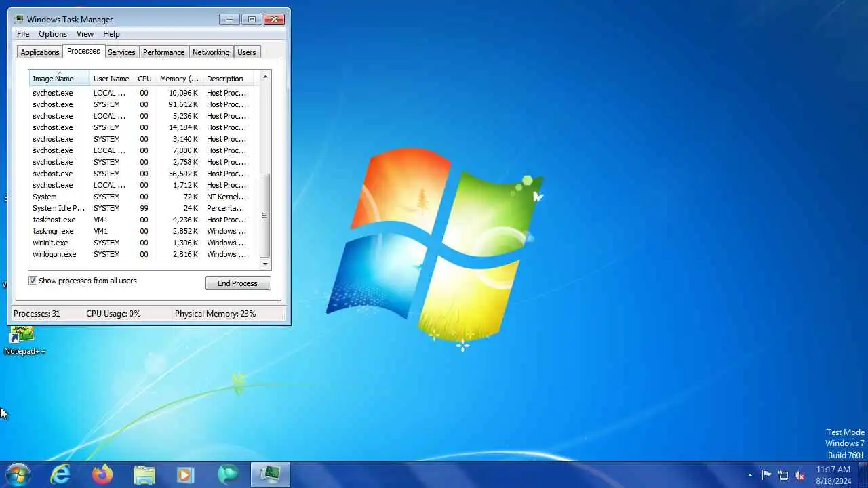Click Physical Memory: 23% status

click(x=215, y=314)
